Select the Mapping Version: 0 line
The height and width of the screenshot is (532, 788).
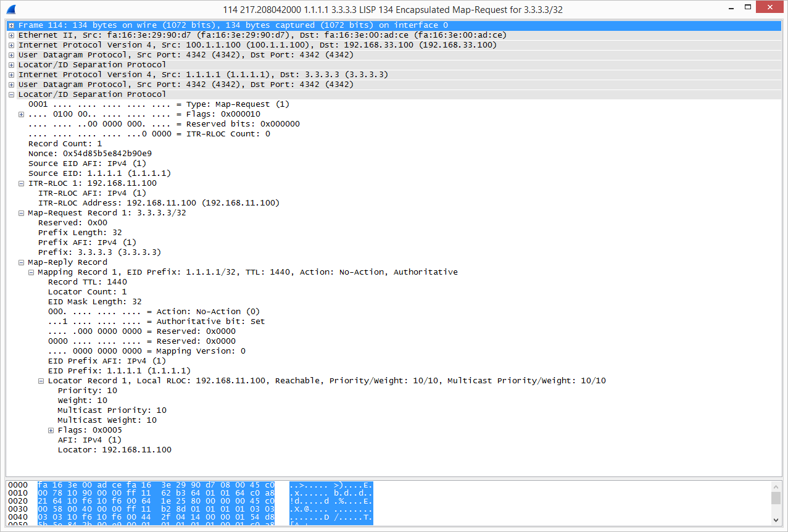coord(147,351)
